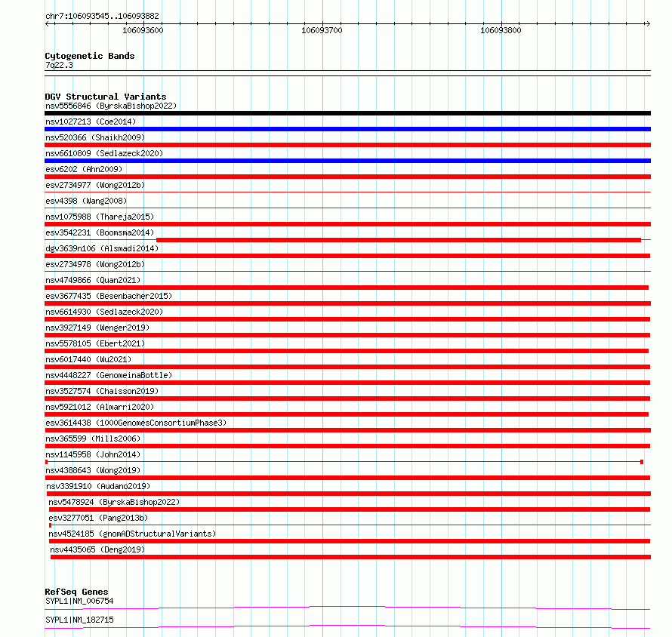
Task: Open nsv3927149 (Wenger2019) variant
Action: pos(97,328)
